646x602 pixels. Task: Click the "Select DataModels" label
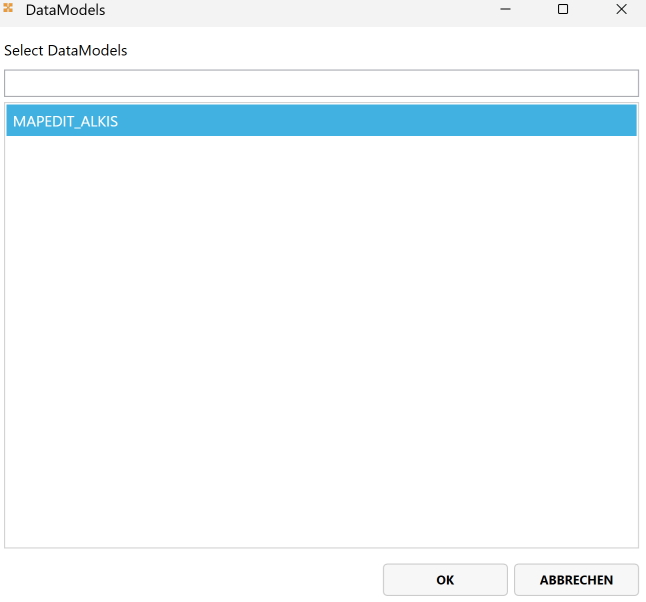click(x=66, y=50)
